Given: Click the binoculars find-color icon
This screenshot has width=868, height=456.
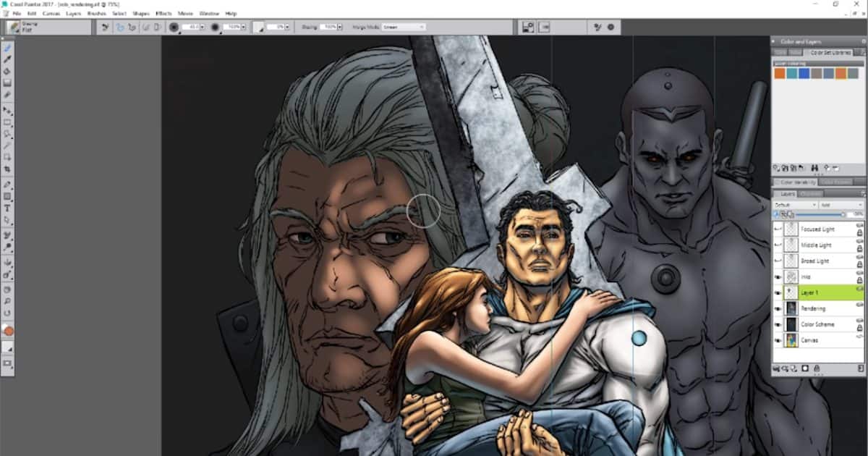Looking at the screenshot, I should pos(814,168).
